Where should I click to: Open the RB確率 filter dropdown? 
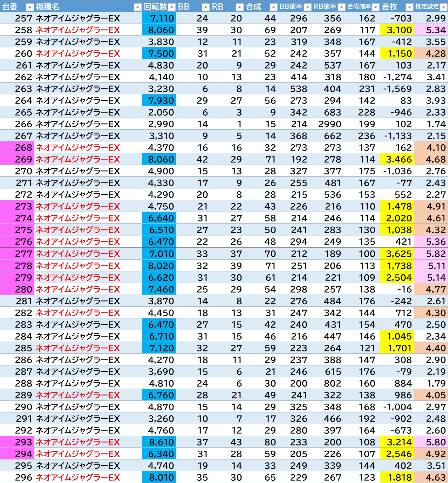(341, 7)
